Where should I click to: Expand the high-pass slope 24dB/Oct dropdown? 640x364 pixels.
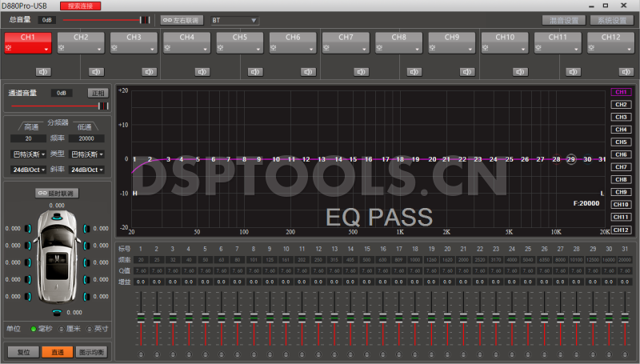[x=29, y=170]
